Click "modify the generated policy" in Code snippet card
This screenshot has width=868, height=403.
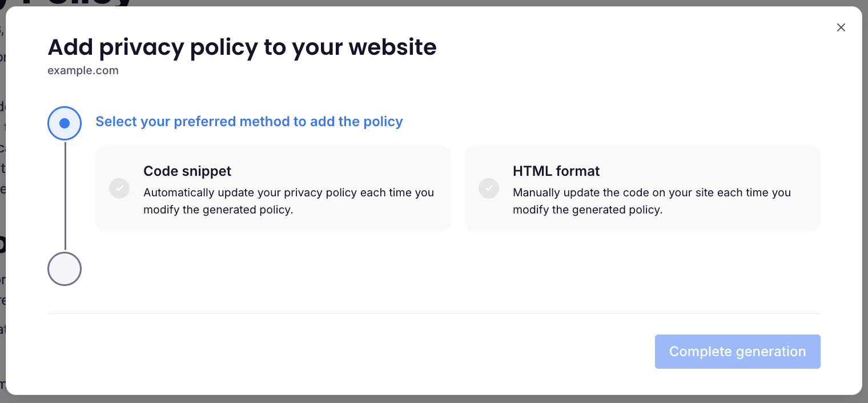(x=218, y=209)
